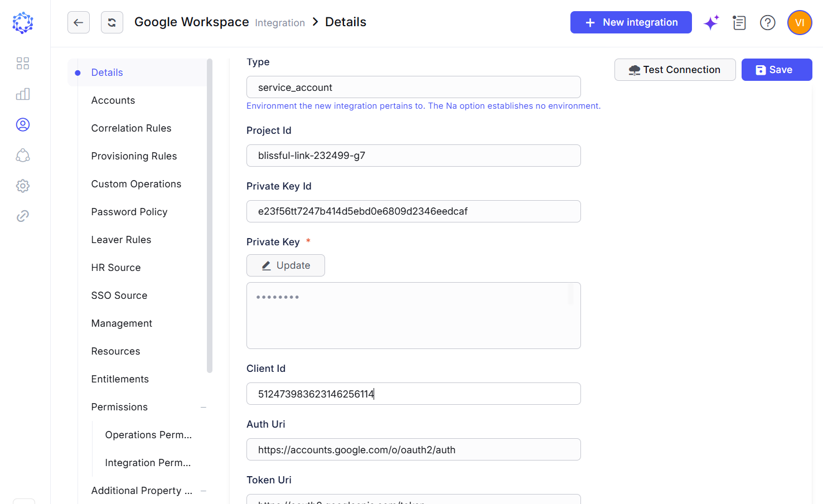823x504 pixels.
Task: Open Provisioning Rules section
Action: [134, 156]
